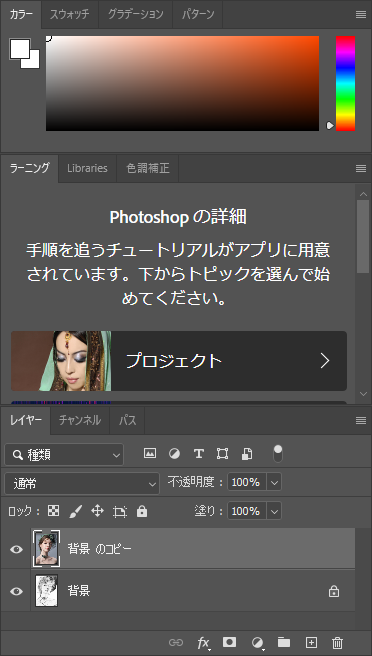This screenshot has height=656, width=372.
Task: Open the fx layer style menu
Action: click(203, 643)
